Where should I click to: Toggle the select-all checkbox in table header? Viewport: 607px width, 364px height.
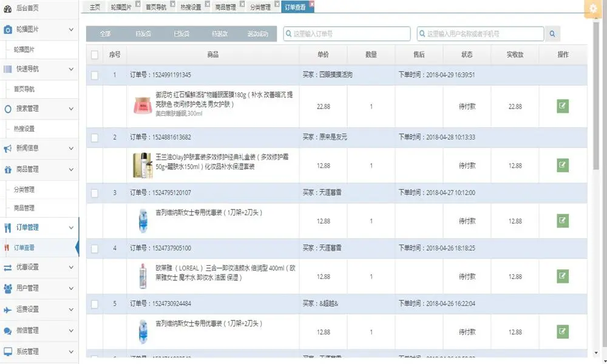click(x=94, y=55)
